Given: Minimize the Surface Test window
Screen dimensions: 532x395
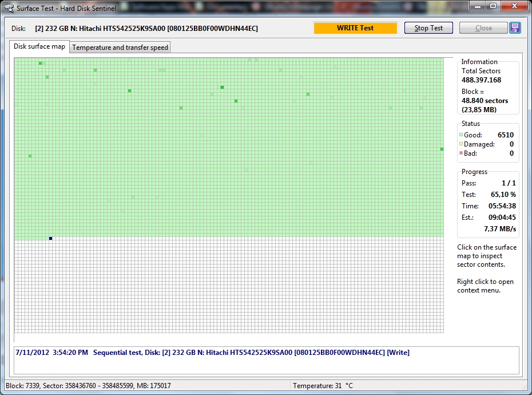Looking at the screenshot, I should coord(478,6).
